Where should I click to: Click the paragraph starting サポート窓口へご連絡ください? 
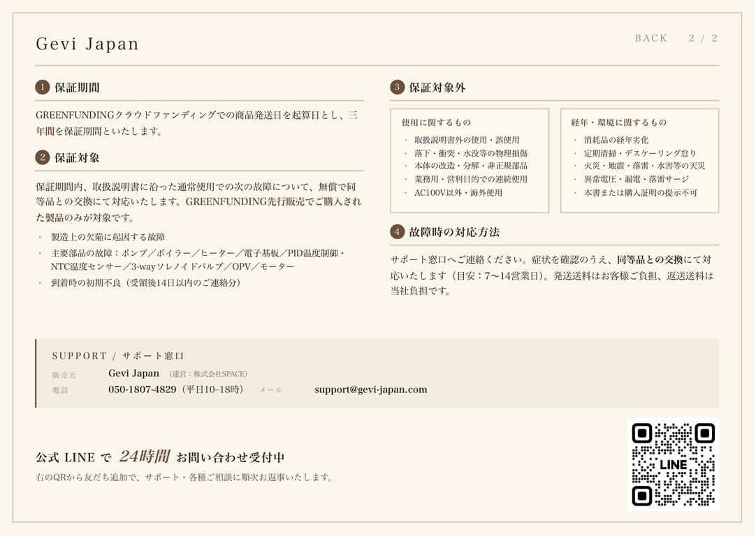click(552, 275)
